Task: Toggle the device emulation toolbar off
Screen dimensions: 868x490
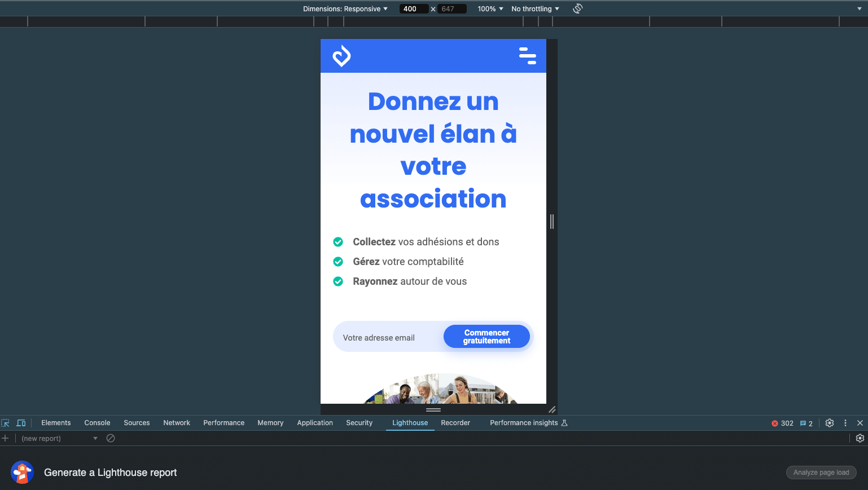Action: (x=21, y=422)
